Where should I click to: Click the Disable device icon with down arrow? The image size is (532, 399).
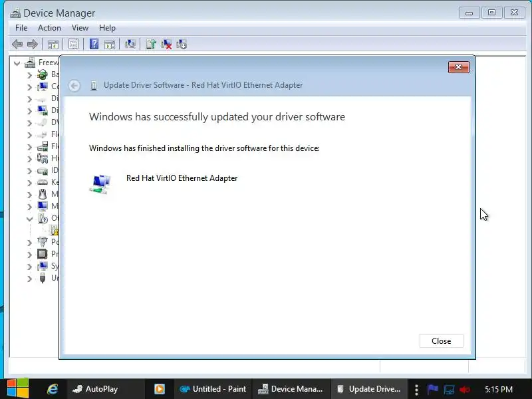[182, 44]
